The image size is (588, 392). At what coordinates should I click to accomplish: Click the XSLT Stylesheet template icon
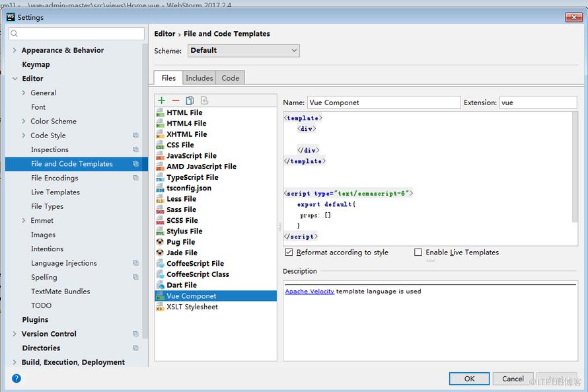(160, 307)
